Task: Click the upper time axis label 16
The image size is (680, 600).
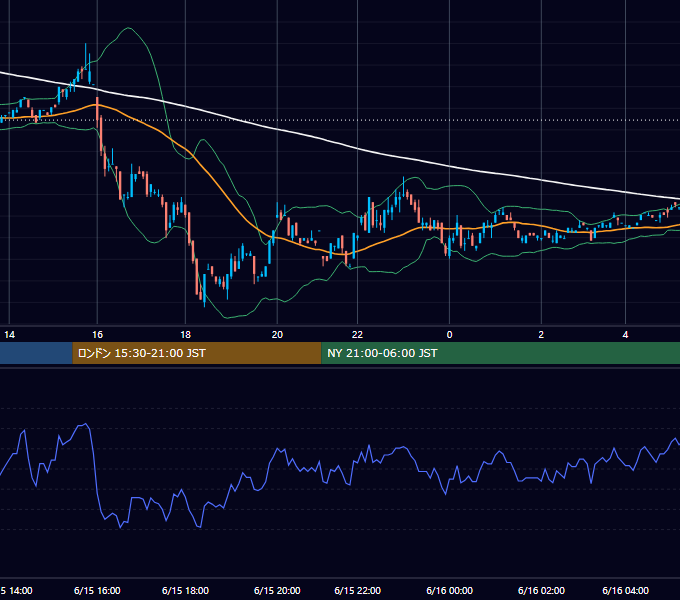Action: coord(98,335)
